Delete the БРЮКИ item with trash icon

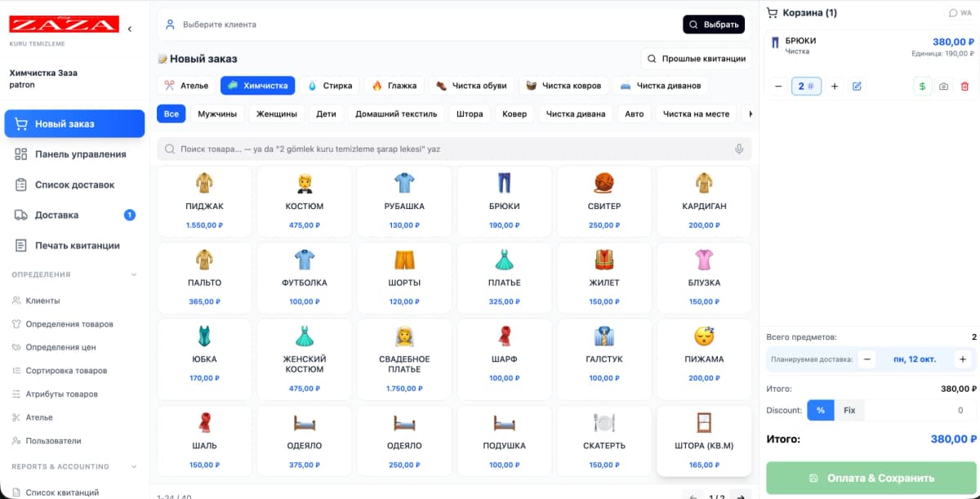pos(964,87)
